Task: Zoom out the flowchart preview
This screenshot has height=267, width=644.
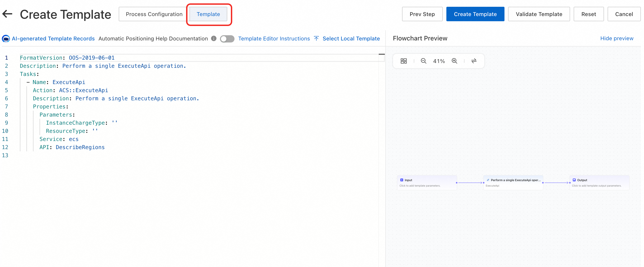Action: tap(423, 61)
